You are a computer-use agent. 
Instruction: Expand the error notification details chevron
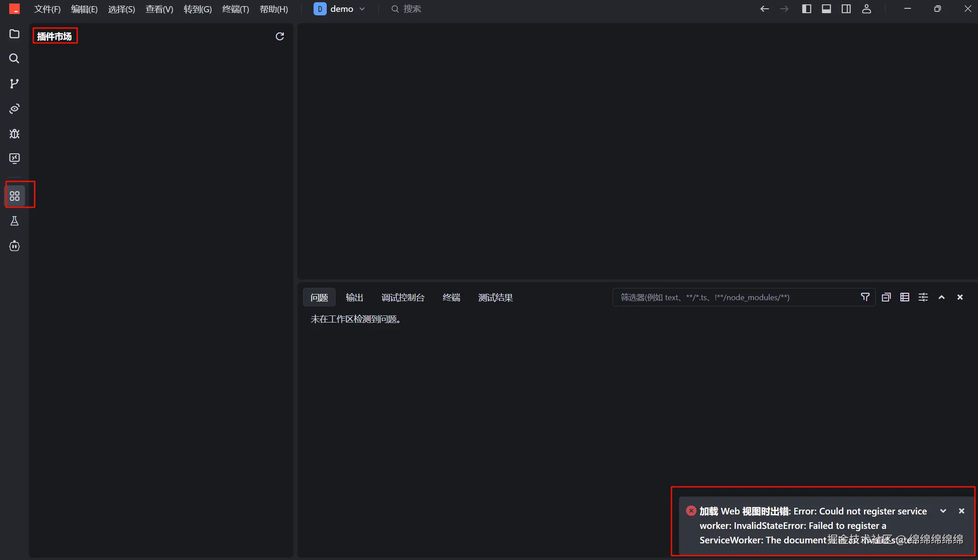point(943,511)
